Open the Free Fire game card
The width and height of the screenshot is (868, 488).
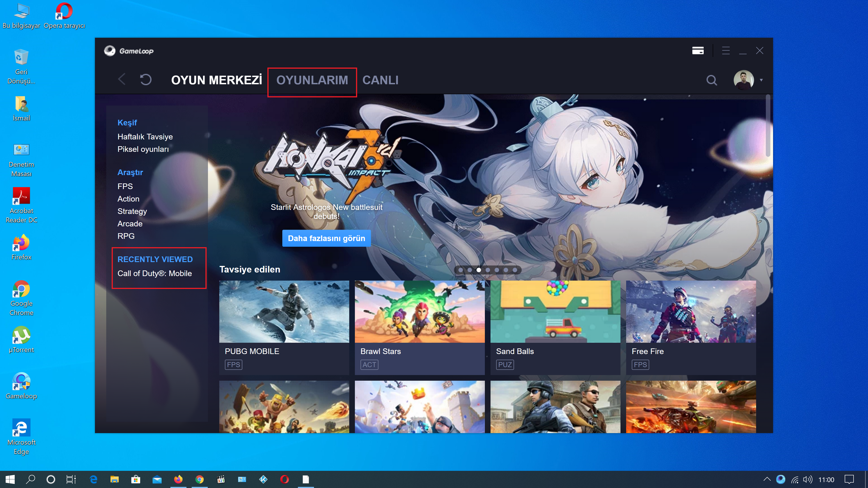coord(691,327)
